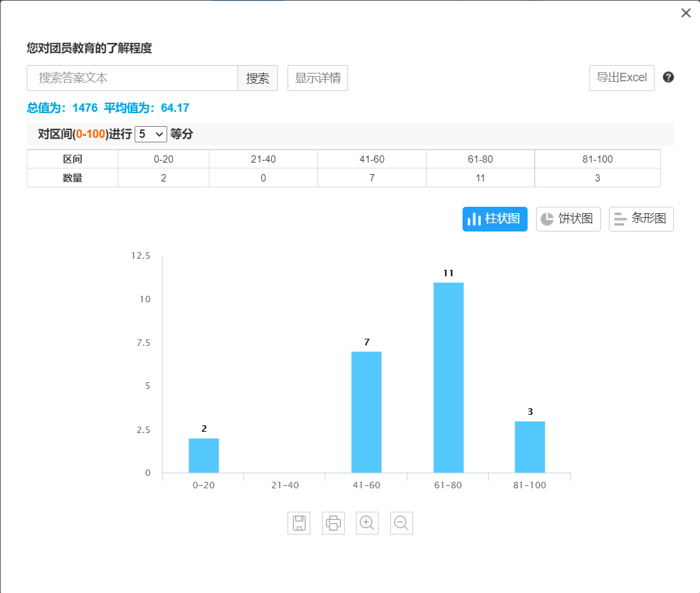Image resolution: width=700 pixels, height=593 pixels.
Task: Click the help question mark icon
Action: [668, 77]
